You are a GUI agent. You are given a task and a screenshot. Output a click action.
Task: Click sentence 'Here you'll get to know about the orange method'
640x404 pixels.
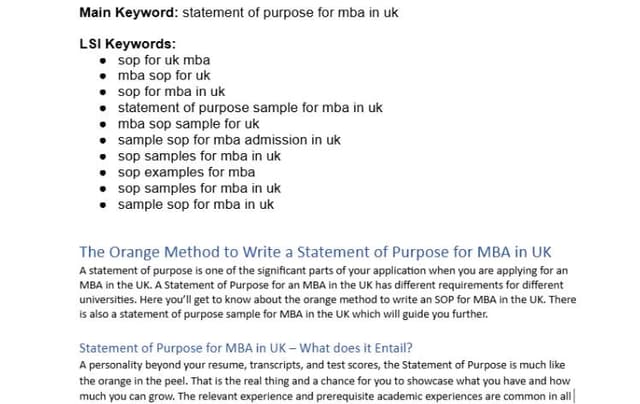[x=342, y=300]
